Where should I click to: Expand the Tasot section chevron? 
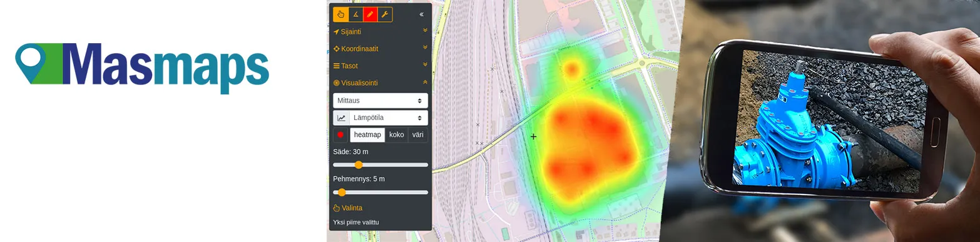pos(425,64)
